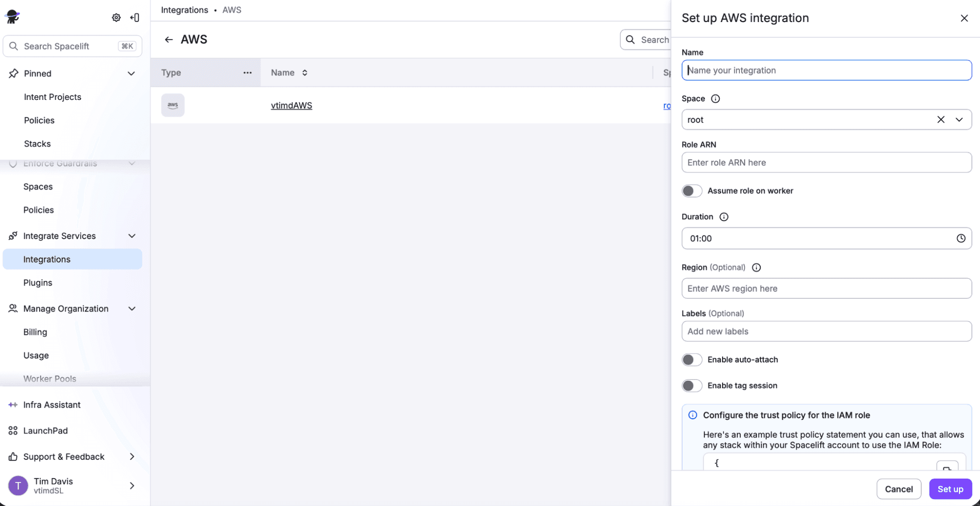Viewport: 980px width, 506px height.
Task: Expand Tim Davis account menu chevron
Action: [x=132, y=485]
